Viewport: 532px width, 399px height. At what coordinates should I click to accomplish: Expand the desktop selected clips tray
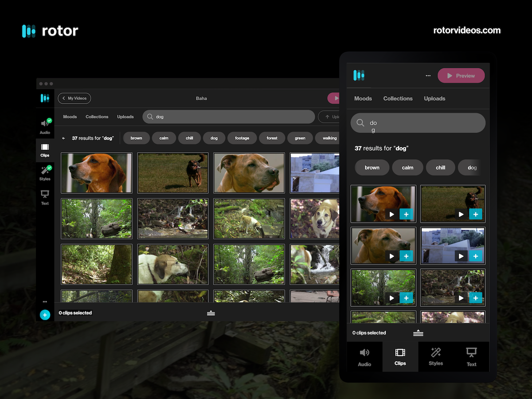tap(211, 313)
